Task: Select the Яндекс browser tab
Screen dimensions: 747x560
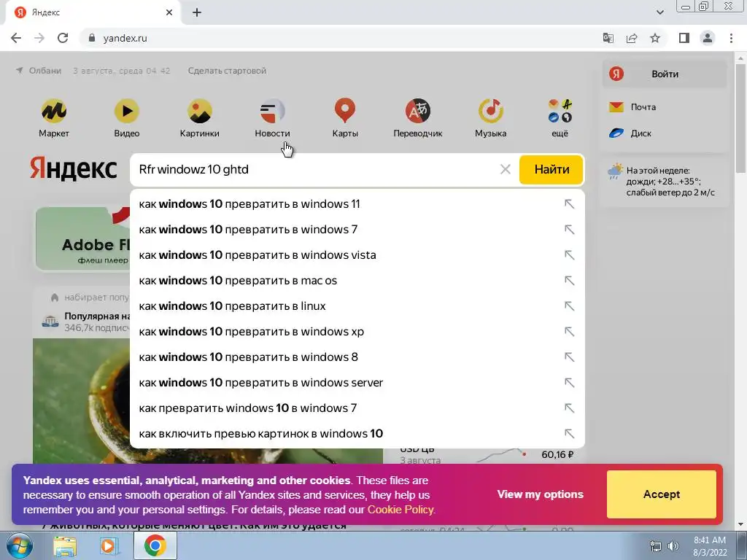Action: coord(93,12)
